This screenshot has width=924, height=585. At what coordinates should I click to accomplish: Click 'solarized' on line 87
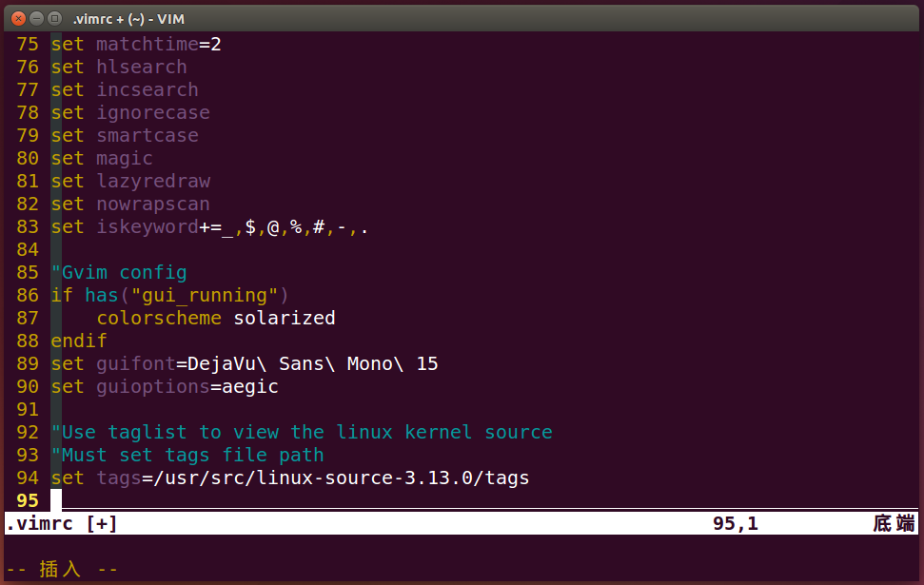pyautogui.click(x=284, y=318)
